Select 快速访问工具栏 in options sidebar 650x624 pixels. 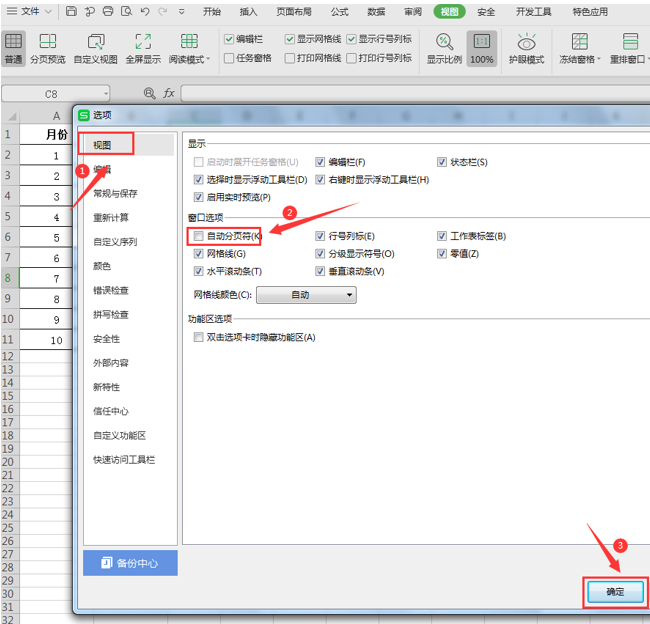point(124,459)
